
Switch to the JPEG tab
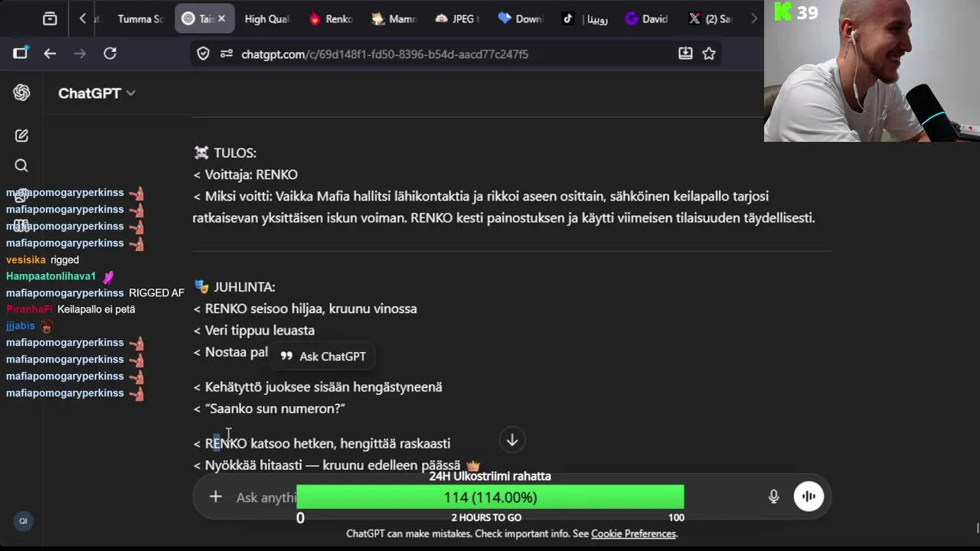(456, 18)
